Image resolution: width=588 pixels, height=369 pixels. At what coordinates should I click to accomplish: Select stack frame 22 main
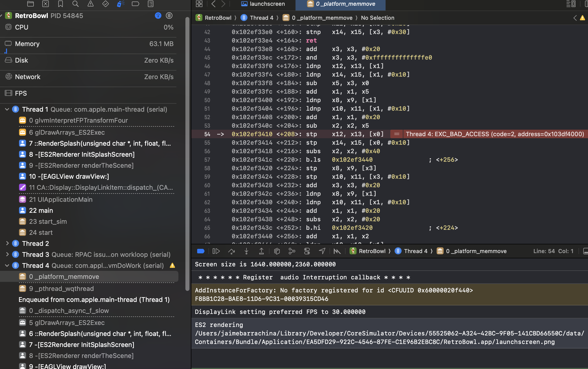point(41,211)
